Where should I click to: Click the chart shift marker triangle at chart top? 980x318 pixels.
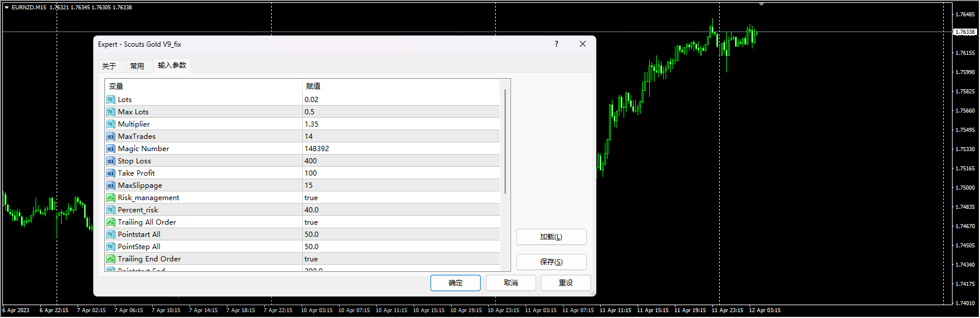(x=761, y=4)
